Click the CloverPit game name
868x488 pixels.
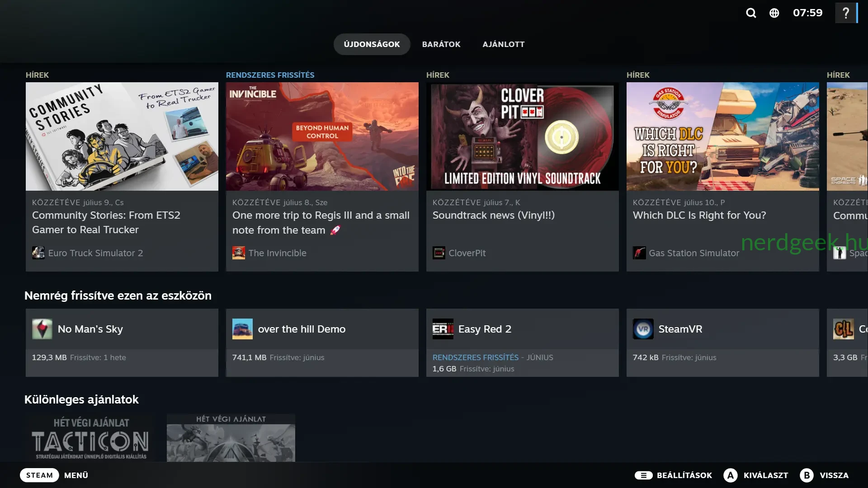(467, 253)
